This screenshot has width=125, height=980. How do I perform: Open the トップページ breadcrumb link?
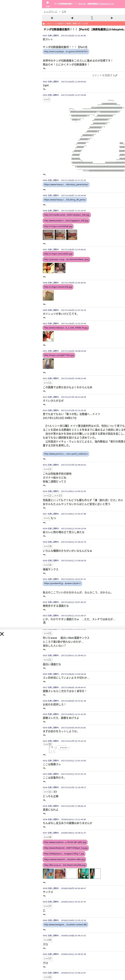[x=50, y=11]
